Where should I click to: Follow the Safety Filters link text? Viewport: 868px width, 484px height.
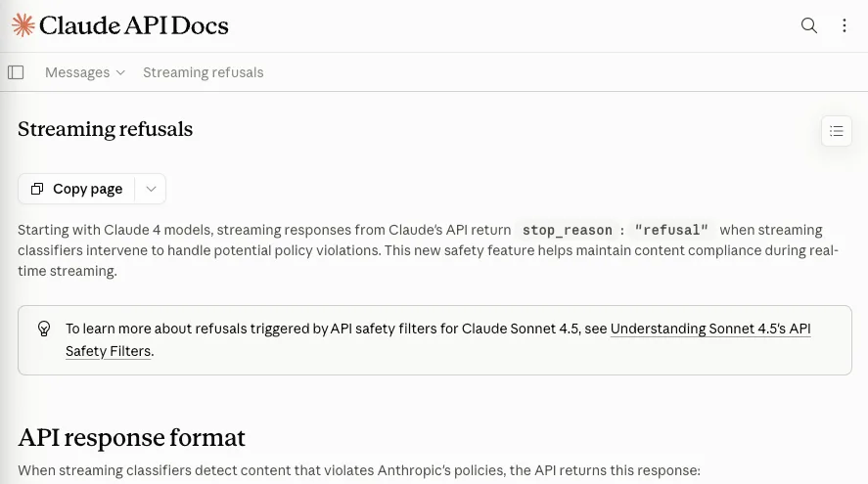108,351
